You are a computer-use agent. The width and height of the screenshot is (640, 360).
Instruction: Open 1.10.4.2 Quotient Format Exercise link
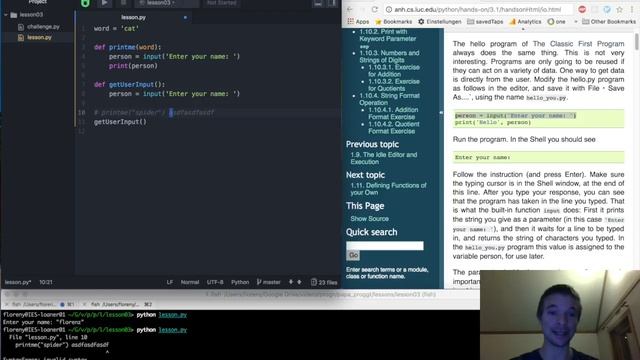[x=393, y=128]
